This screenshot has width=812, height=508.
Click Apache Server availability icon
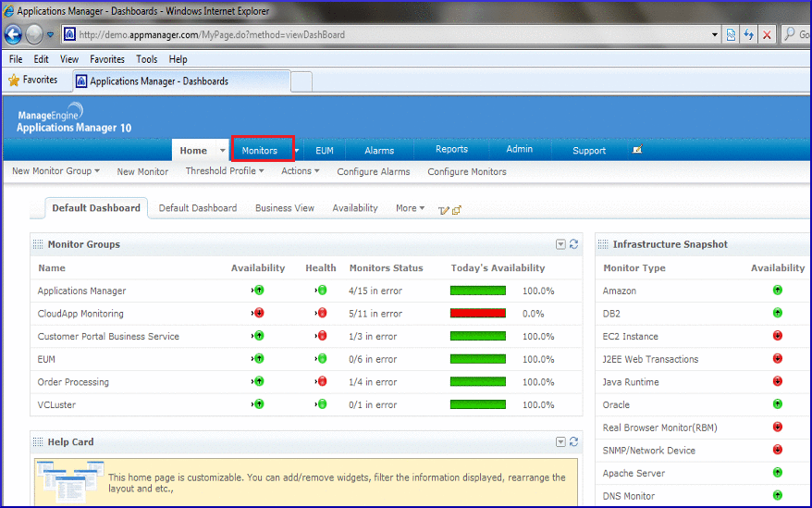click(x=777, y=473)
